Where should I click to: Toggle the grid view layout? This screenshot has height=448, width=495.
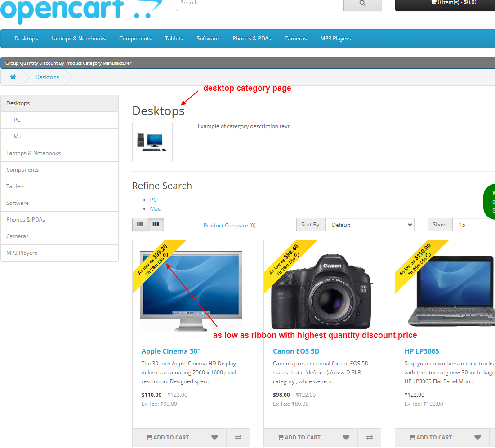click(156, 224)
